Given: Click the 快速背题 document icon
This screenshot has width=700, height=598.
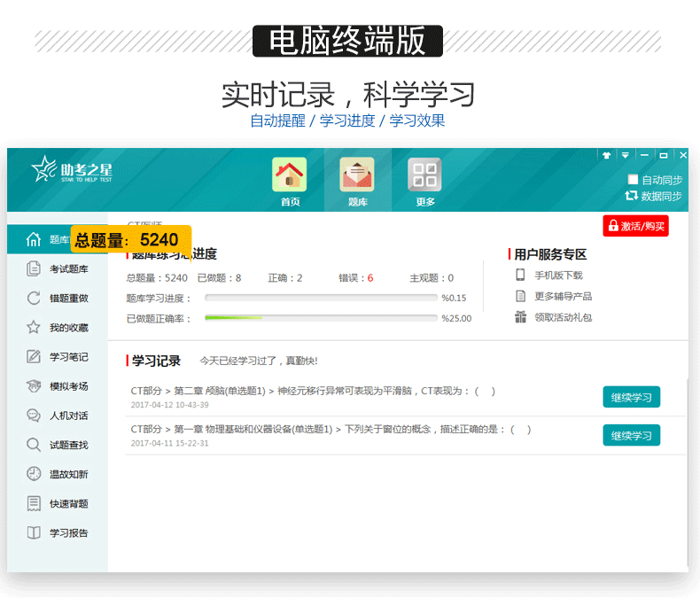Looking at the screenshot, I should [34, 503].
